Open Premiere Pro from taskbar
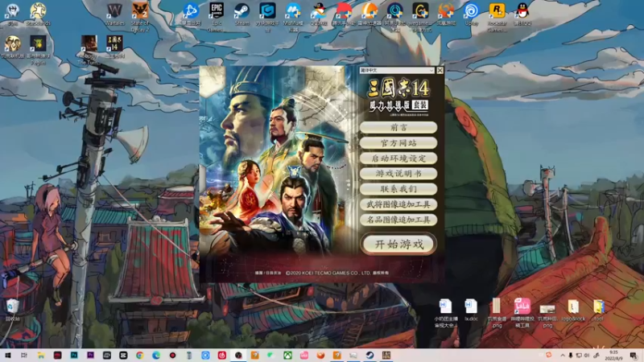 pyautogui.click(x=90, y=356)
